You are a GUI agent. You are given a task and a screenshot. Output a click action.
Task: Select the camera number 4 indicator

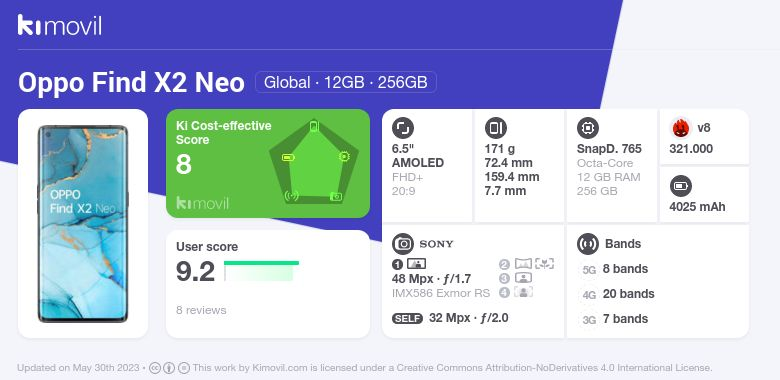pyautogui.click(x=505, y=292)
